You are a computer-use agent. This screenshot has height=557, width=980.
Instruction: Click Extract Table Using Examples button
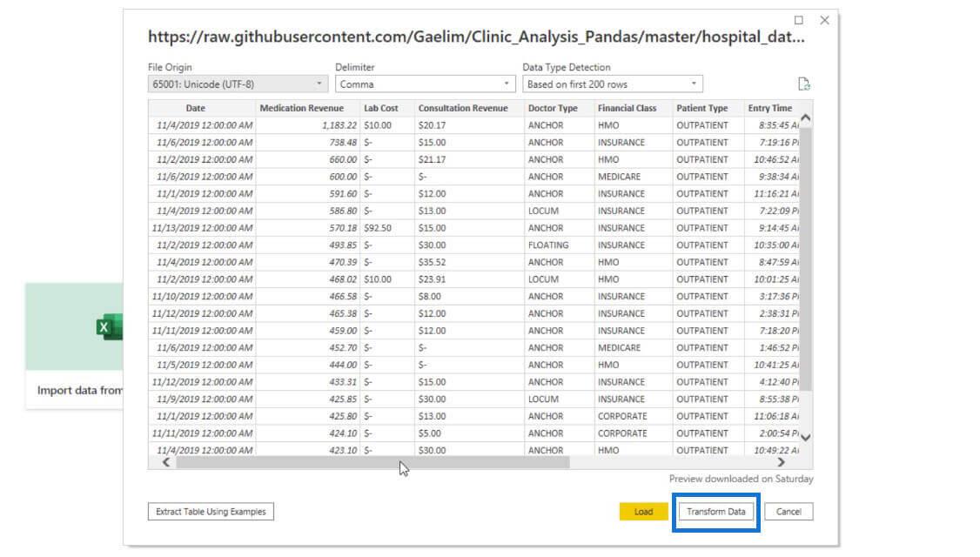(x=211, y=512)
